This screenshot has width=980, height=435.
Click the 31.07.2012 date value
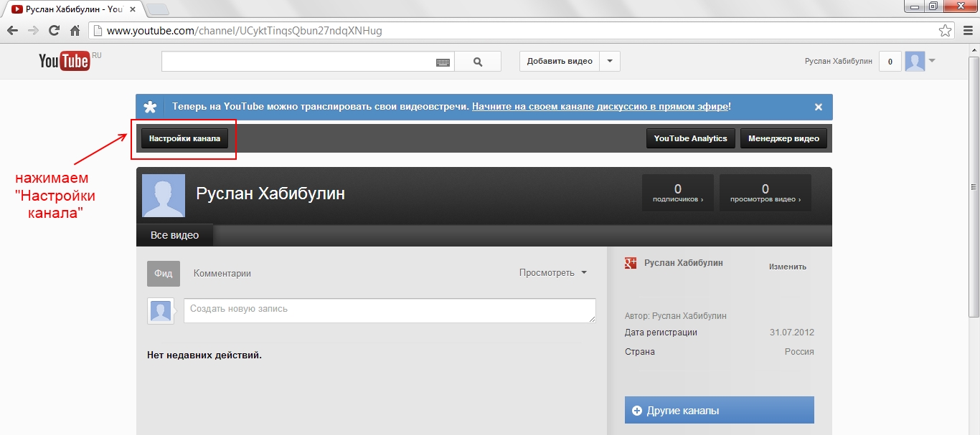[792, 333]
